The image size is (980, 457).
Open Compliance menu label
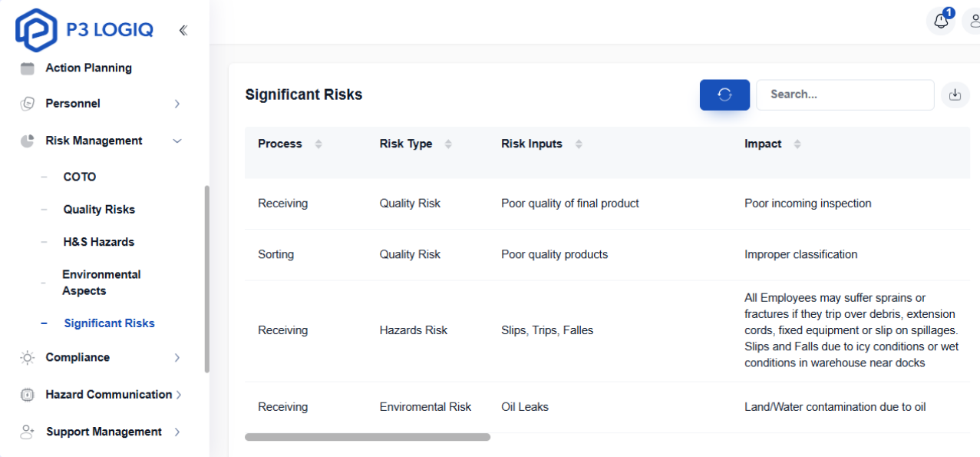(x=78, y=357)
